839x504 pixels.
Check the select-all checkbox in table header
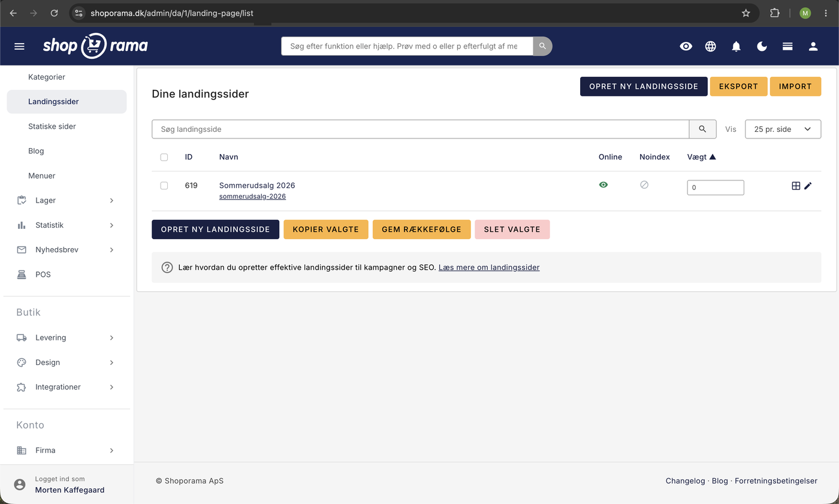(x=164, y=157)
